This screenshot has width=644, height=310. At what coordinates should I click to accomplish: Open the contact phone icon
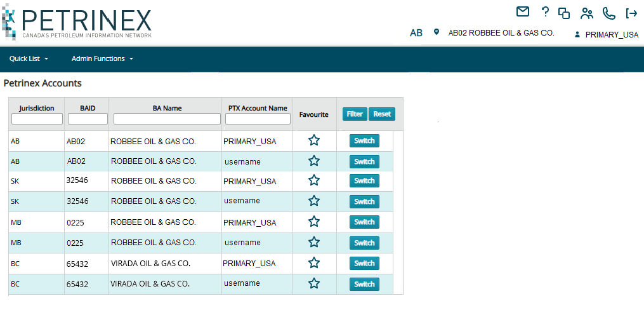(609, 13)
